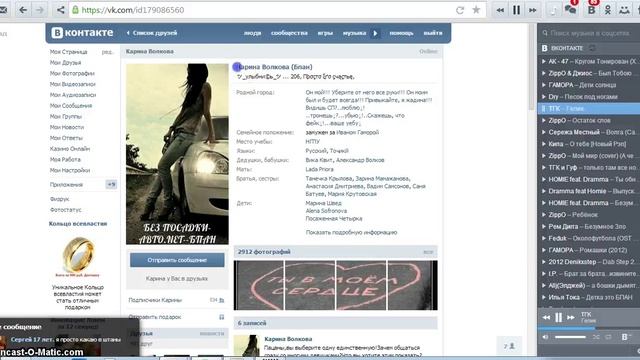Open the сообщества header menu
Image resolution: width=640 pixels, height=360 pixels.
coord(289,33)
